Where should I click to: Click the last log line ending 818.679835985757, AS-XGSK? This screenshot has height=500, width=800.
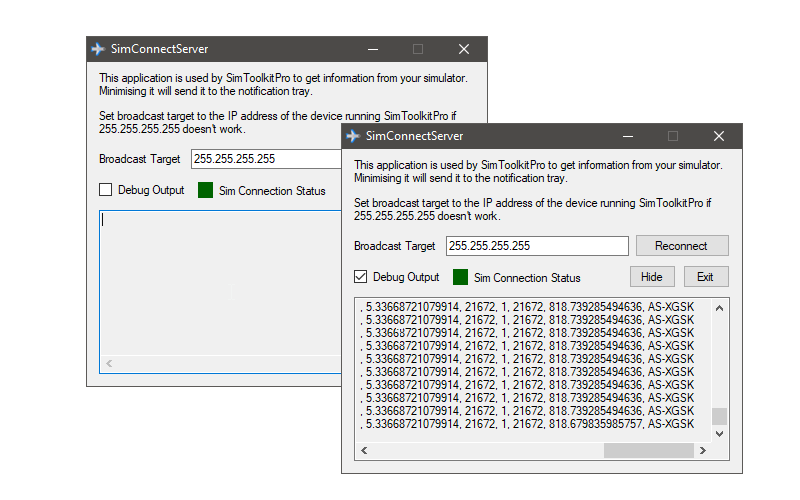[x=527, y=424]
